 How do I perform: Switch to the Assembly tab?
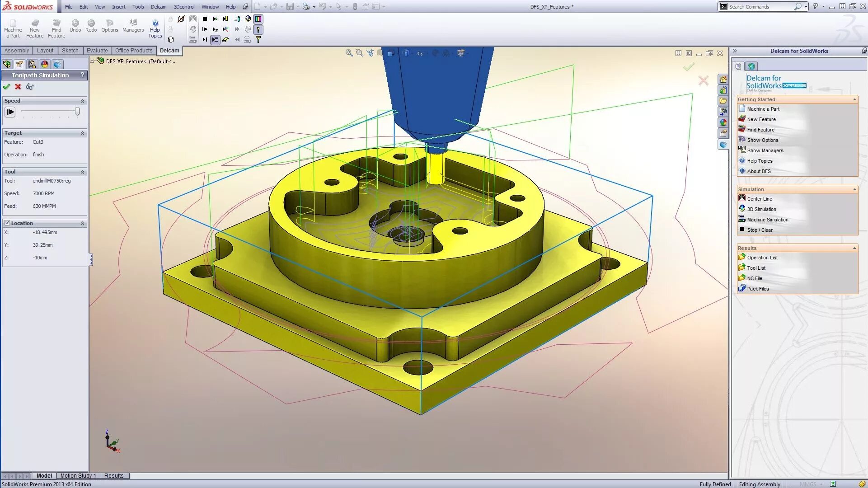[16, 49]
